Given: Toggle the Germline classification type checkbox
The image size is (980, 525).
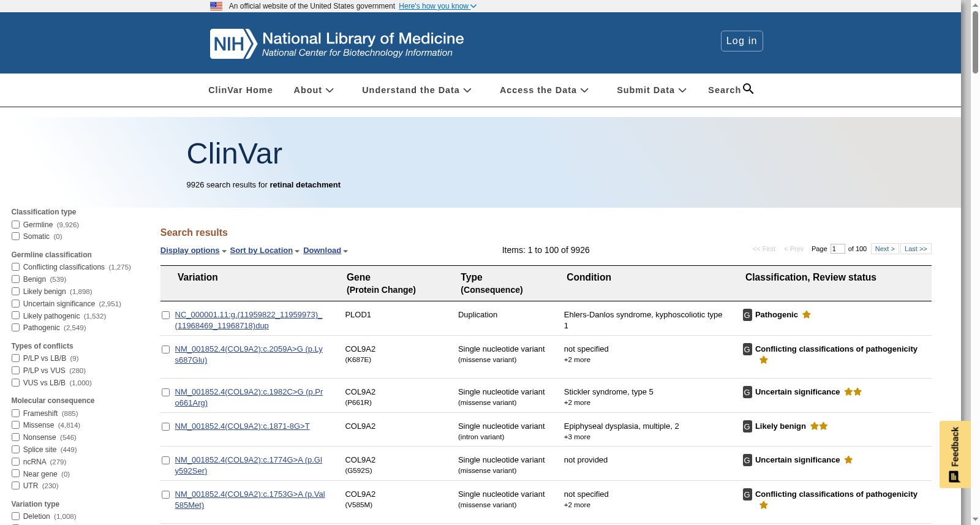Looking at the screenshot, I should point(16,225).
